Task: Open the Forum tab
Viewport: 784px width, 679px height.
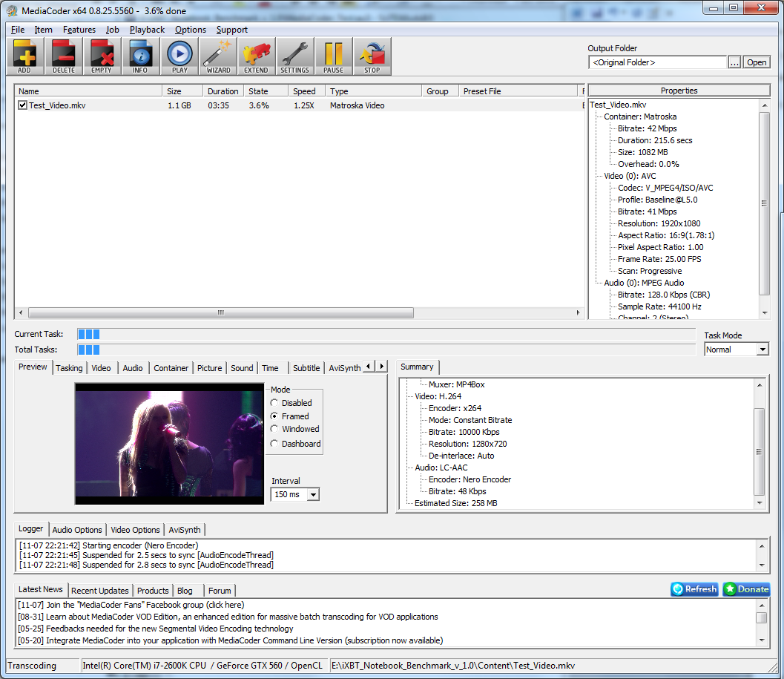Action: (x=220, y=591)
